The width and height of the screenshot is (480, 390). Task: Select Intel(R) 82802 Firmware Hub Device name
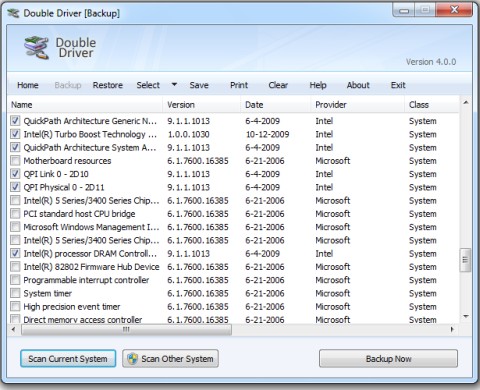coord(91,267)
